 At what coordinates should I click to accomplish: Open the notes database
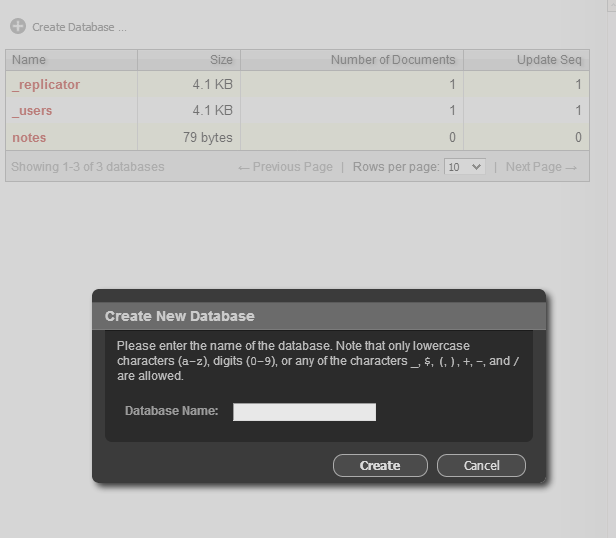29,137
